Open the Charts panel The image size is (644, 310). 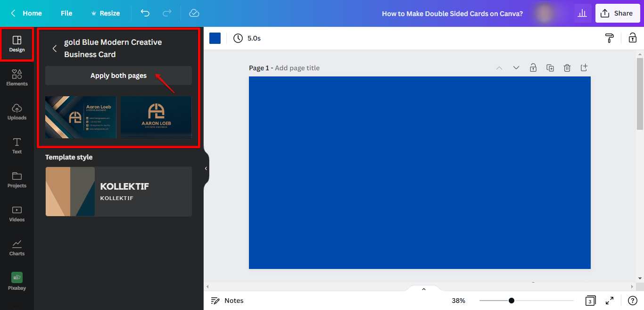click(17, 247)
